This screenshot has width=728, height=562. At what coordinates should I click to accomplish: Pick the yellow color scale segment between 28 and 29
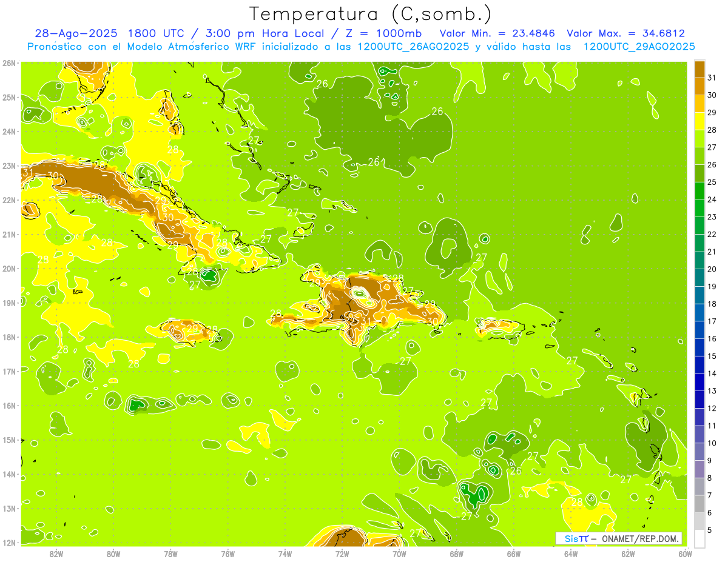click(x=700, y=121)
